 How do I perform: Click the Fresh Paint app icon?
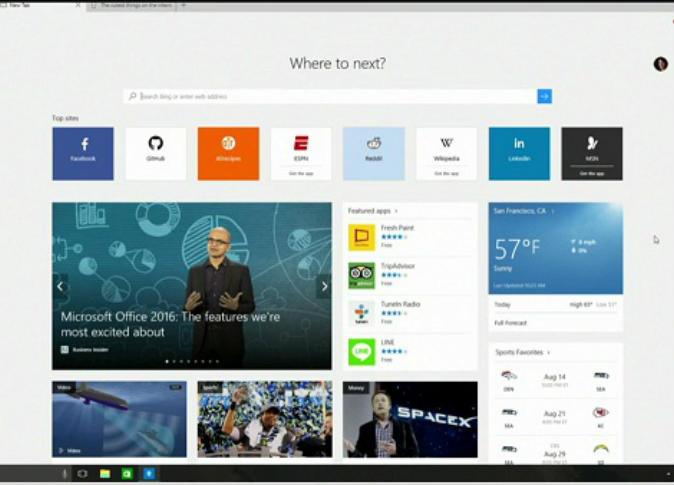362,237
